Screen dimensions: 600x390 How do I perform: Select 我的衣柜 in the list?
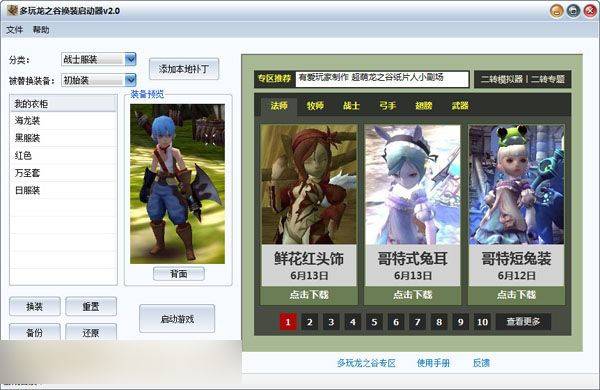pos(64,103)
